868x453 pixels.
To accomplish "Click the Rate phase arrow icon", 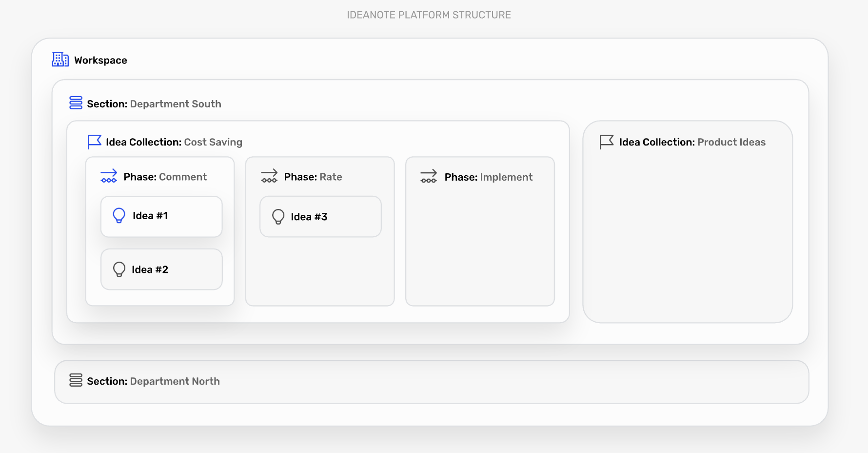I will point(269,176).
